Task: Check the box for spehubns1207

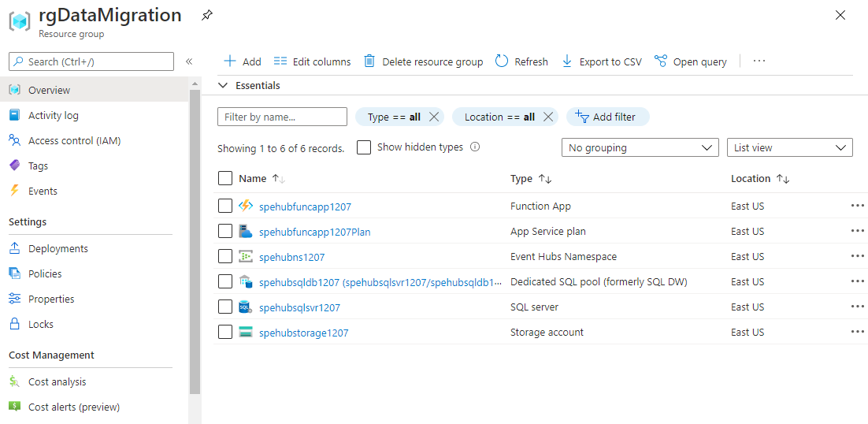Action: coord(225,256)
